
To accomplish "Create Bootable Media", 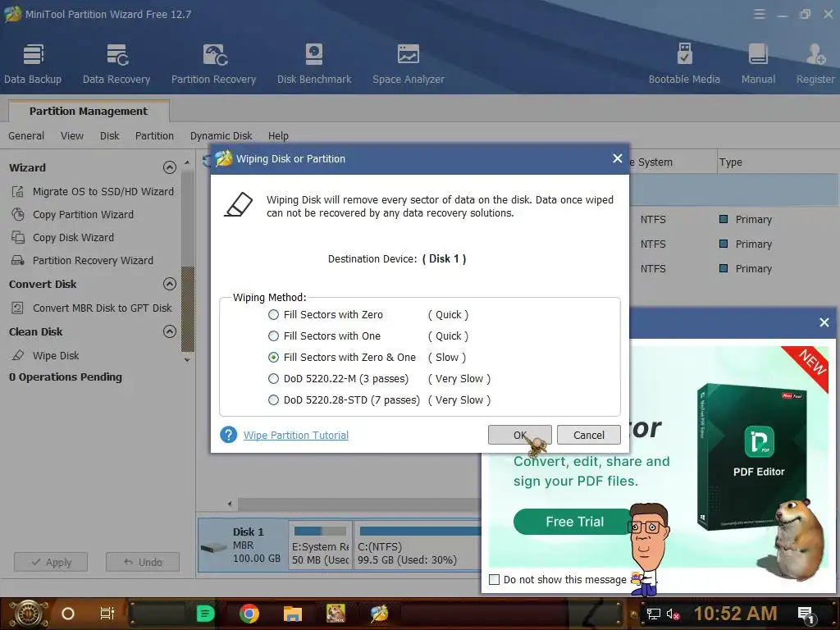I will (684, 64).
